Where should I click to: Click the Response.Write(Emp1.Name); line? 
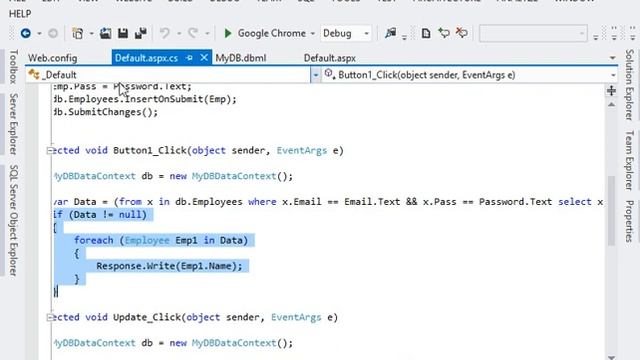point(169,266)
